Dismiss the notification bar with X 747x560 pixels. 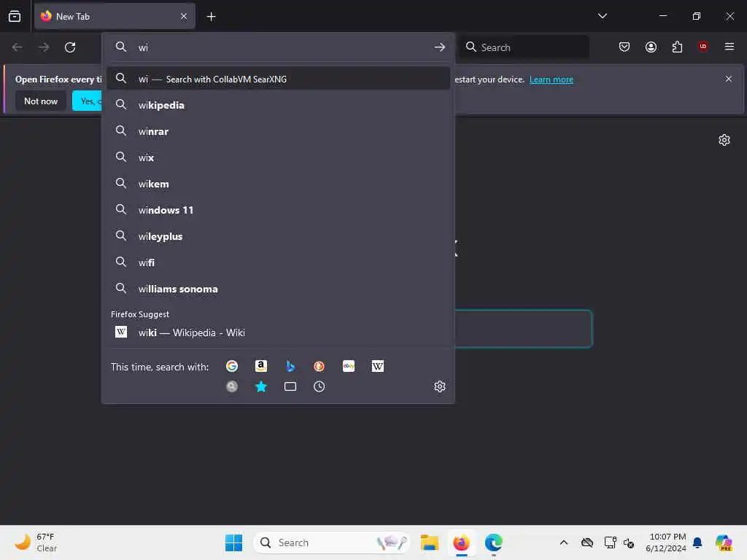pyautogui.click(x=729, y=79)
